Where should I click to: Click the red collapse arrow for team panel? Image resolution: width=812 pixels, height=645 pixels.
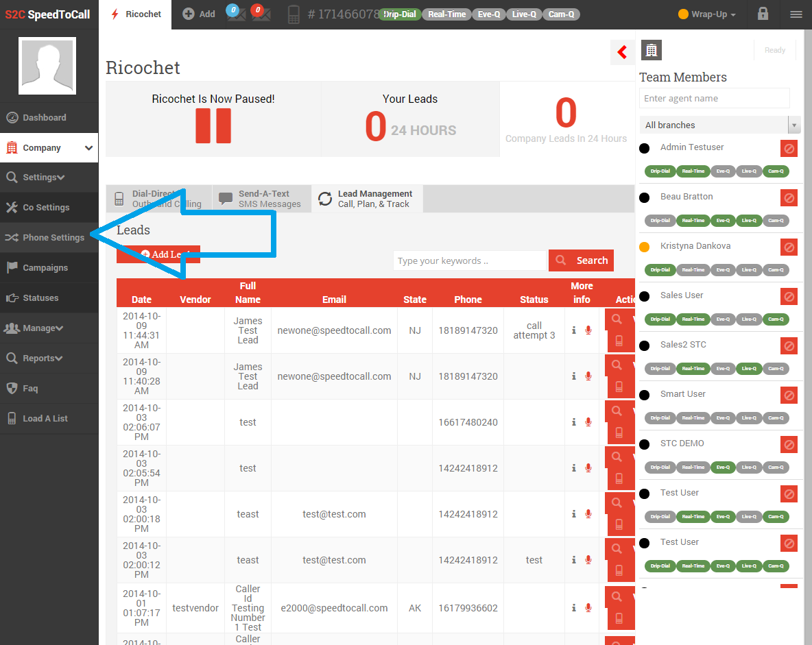pos(622,52)
